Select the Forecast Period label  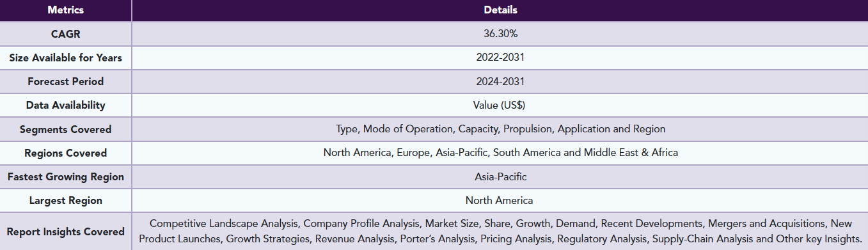66,81
